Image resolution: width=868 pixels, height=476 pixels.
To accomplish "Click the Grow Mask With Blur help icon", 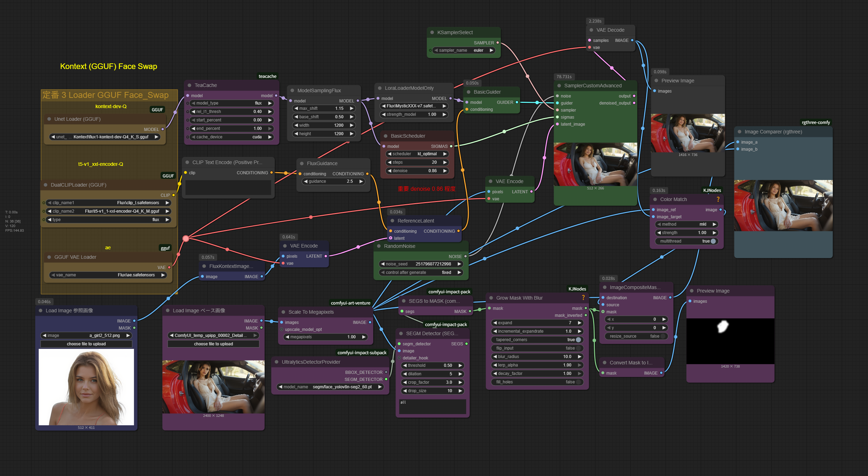I will pos(583,297).
